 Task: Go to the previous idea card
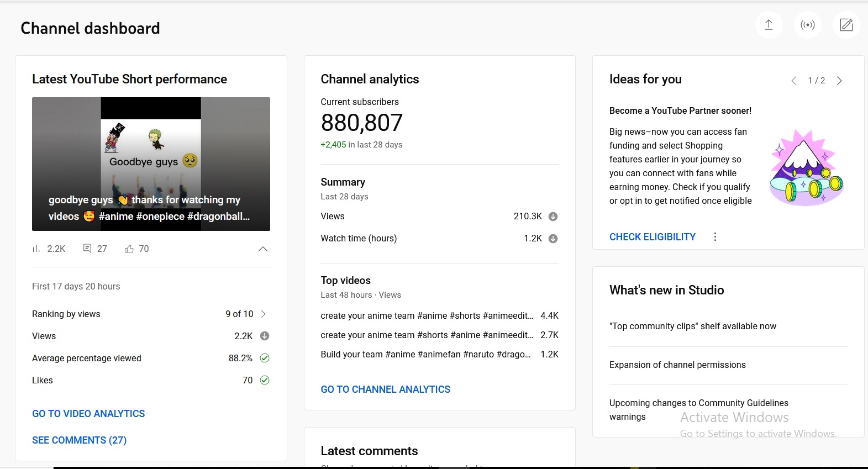pos(794,81)
